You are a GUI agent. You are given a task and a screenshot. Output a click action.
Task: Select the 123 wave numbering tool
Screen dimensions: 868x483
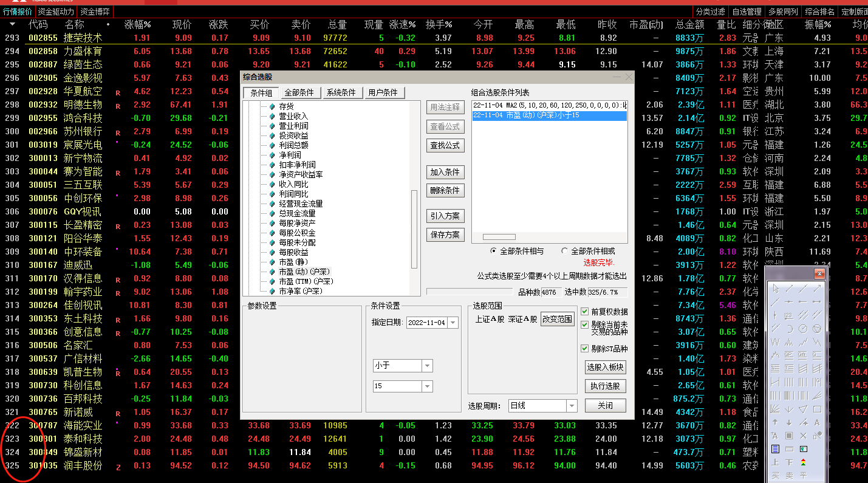coord(788,315)
